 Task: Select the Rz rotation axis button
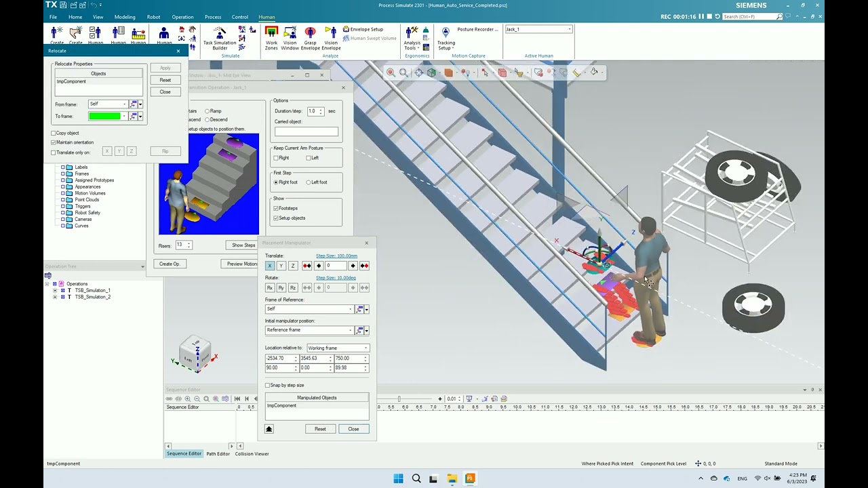(293, 287)
